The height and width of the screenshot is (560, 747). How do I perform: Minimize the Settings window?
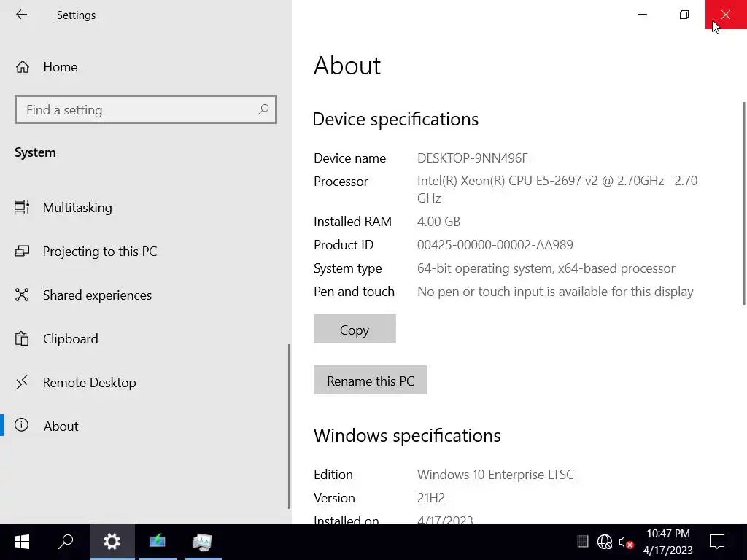(642, 15)
